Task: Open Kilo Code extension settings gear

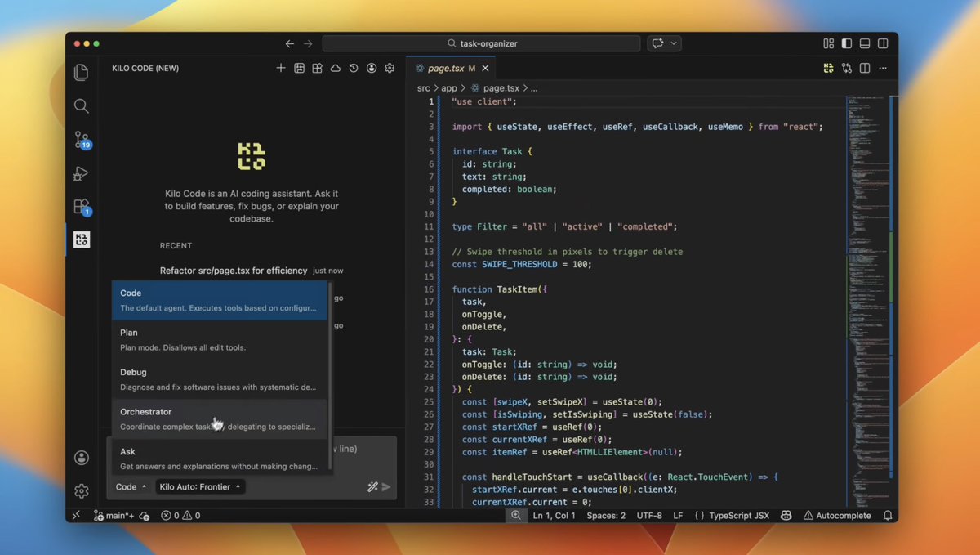Action: [390, 68]
